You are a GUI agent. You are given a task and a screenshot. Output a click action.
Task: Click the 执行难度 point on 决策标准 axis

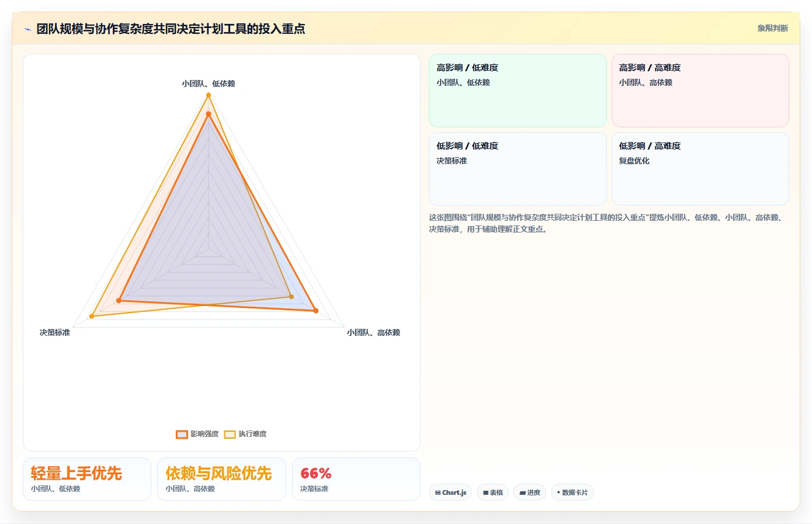[92, 317]
